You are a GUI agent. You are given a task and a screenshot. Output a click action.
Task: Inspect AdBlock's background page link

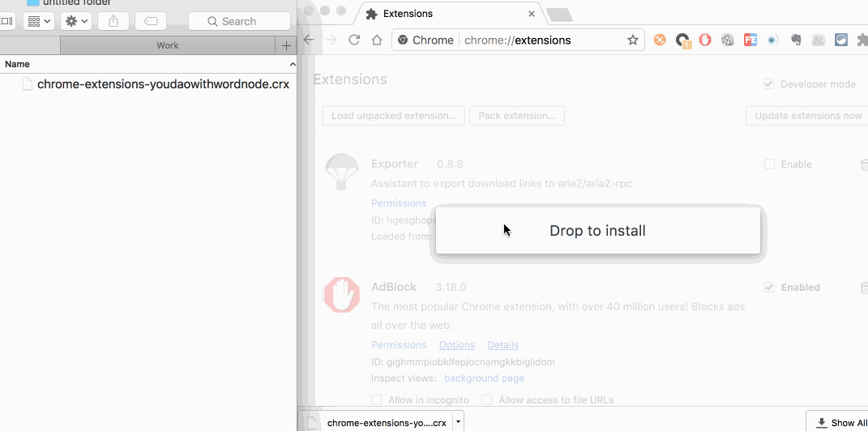click(x=484, y=378)
